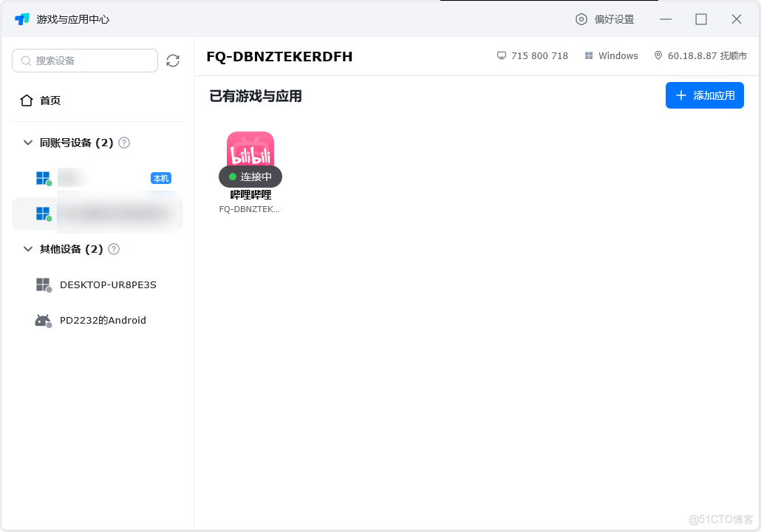Click the question mark beside 同账号设备

[x=123, y=143]
